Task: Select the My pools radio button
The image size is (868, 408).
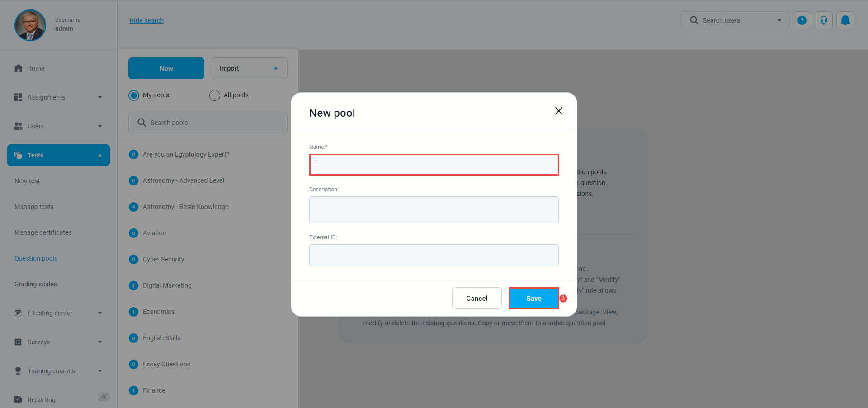Action: (134, 95)
